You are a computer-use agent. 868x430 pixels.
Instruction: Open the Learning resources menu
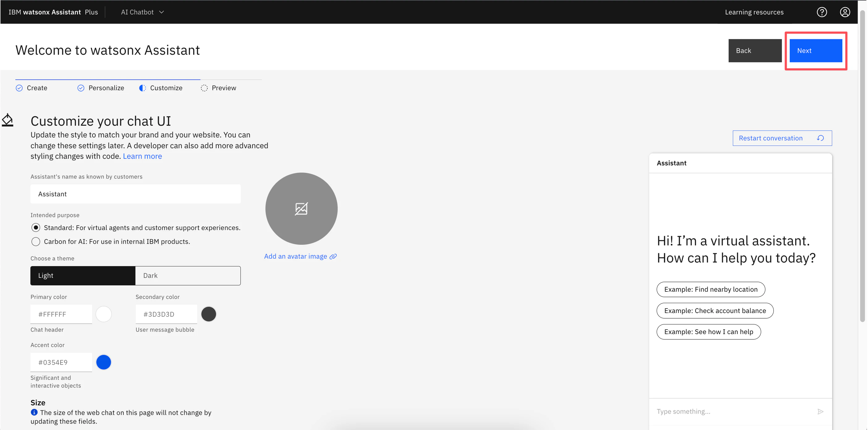[x=754, y=12]
